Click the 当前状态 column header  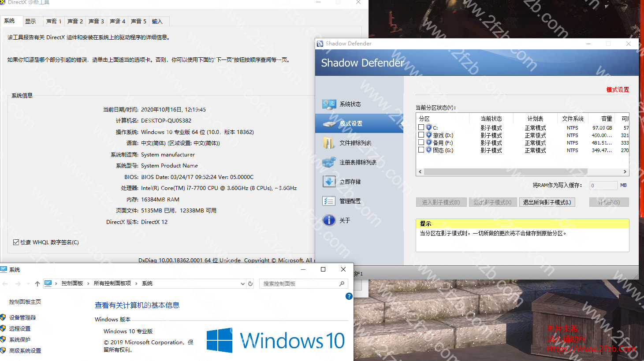click(x=491, y=119)
